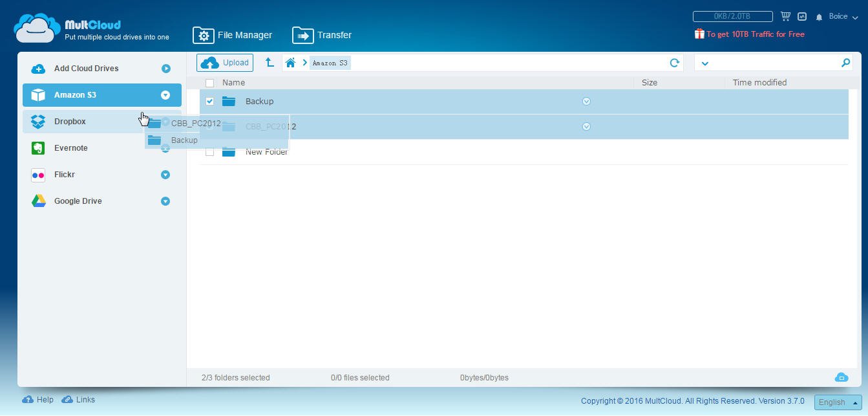868x416 pixels.
Task: Click the Backup folder icon
Action: click(x=229, y=101)
